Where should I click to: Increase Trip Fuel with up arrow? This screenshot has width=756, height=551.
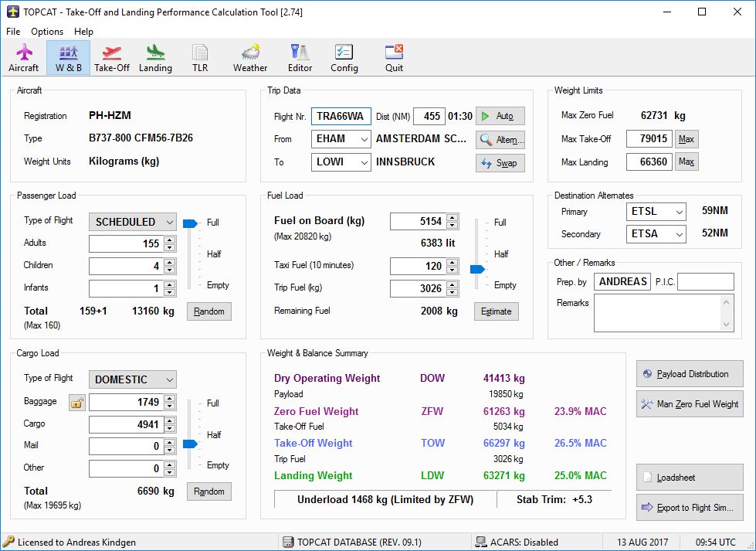pos(452,284)
